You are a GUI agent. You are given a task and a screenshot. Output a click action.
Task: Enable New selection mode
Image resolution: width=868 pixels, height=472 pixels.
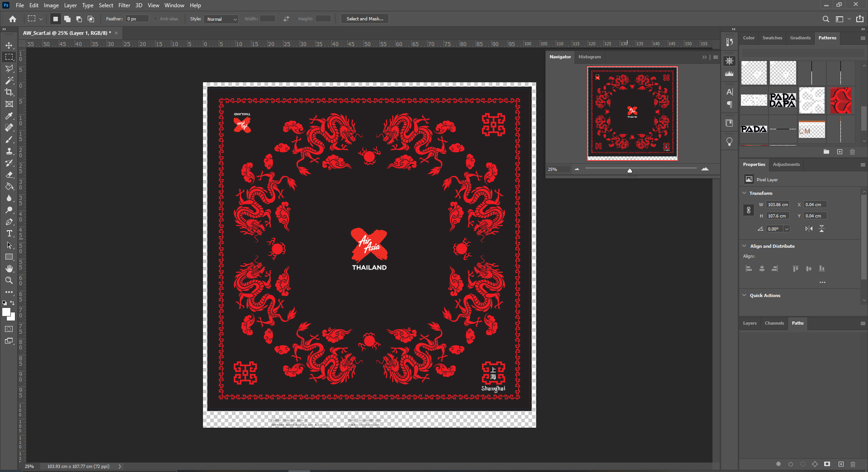point(56,19)
